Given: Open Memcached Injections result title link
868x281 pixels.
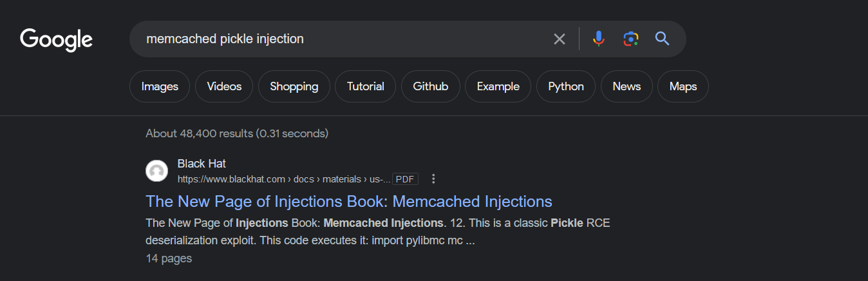Looking at the screenshot, I should point(349,201).
